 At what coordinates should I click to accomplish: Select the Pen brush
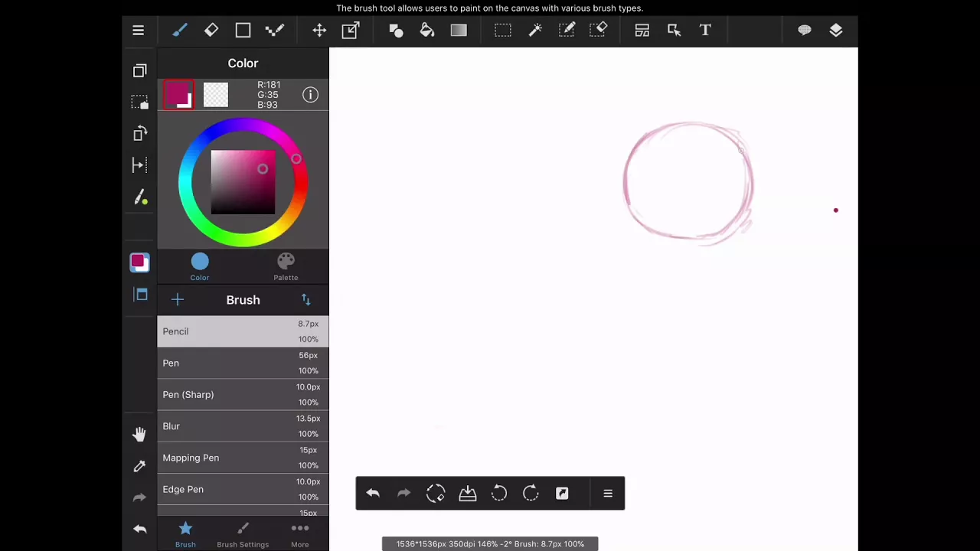(x=243, y=363)
